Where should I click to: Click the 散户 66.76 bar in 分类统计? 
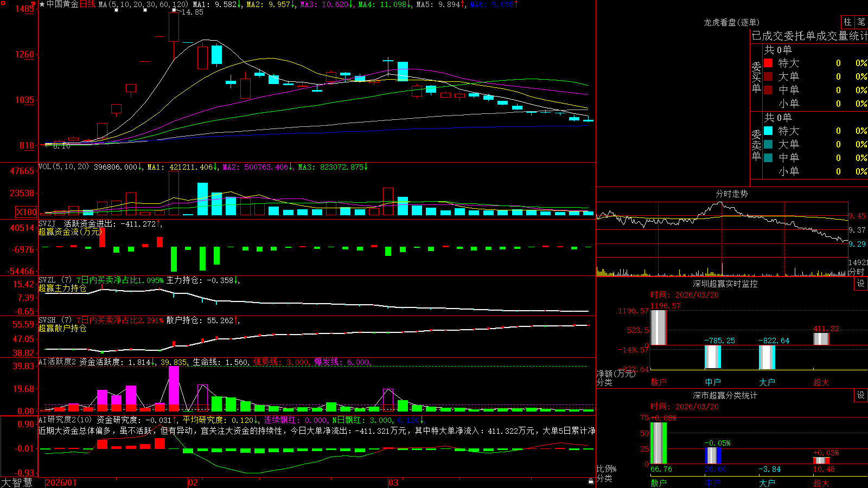click(658, 443)
